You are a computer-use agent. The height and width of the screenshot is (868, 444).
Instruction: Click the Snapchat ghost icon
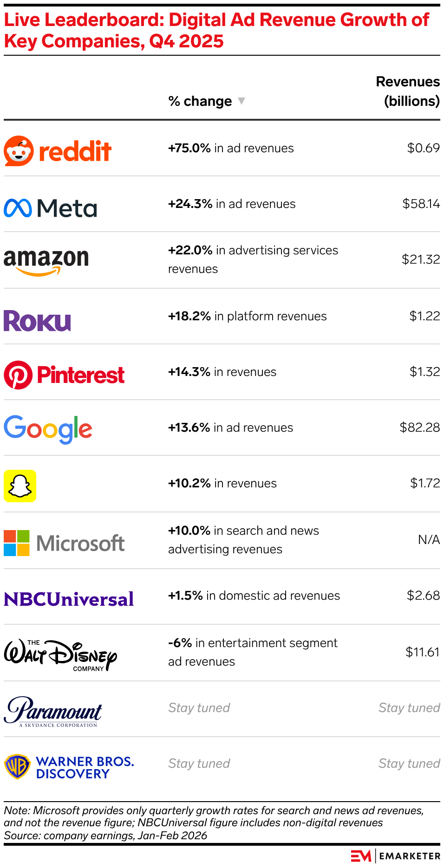pos(20,486)
